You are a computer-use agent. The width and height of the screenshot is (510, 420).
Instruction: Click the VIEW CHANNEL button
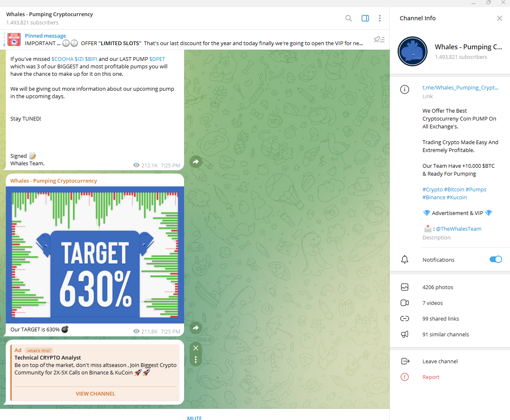95,393
